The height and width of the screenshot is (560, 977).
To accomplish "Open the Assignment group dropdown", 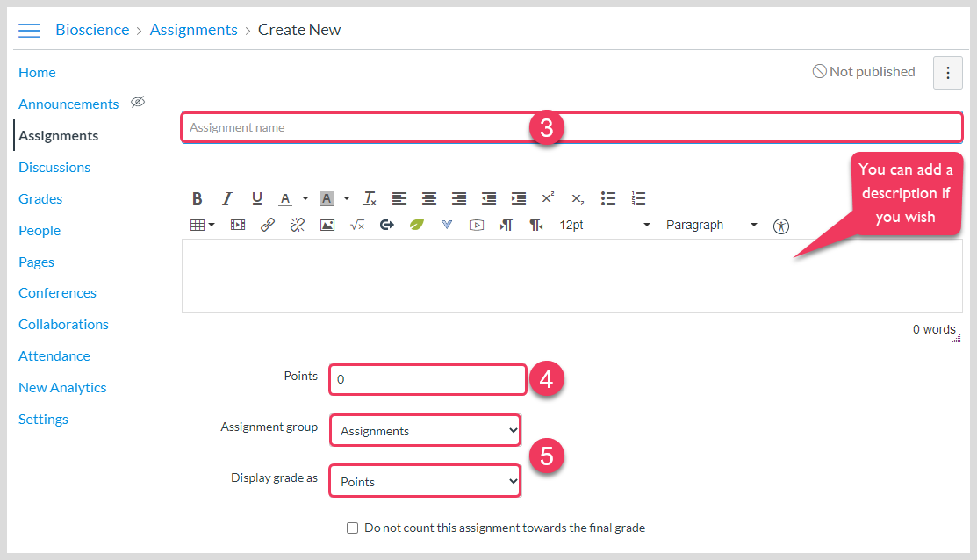I will pos(426,430).
